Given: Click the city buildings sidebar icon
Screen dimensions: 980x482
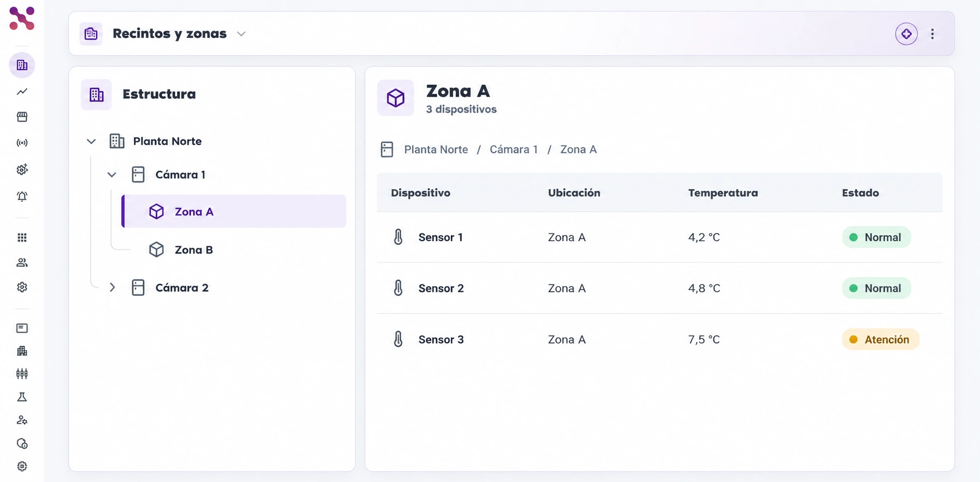Looking at the screenshot, I should click(x=22, y=351).
